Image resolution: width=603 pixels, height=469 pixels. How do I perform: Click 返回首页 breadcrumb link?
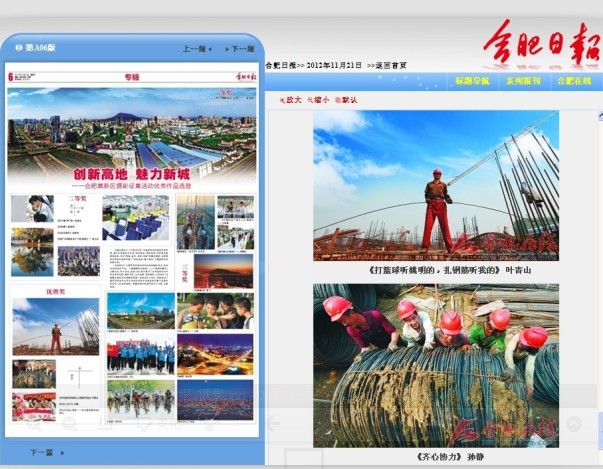coord(386,64)
